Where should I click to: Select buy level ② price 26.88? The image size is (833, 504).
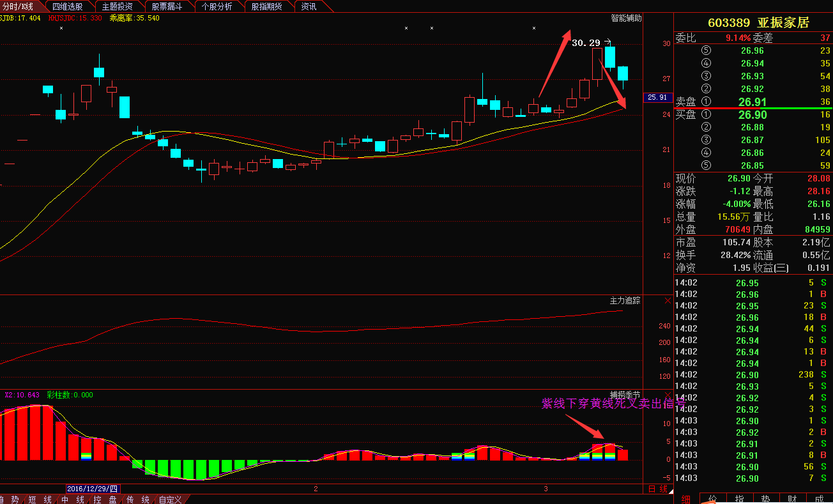753,127
